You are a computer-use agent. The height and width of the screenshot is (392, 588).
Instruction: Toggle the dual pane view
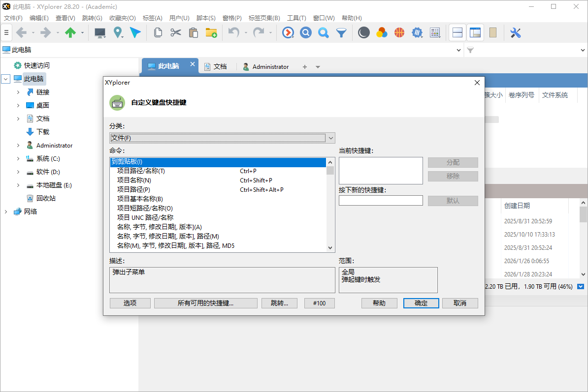point(457,32)
